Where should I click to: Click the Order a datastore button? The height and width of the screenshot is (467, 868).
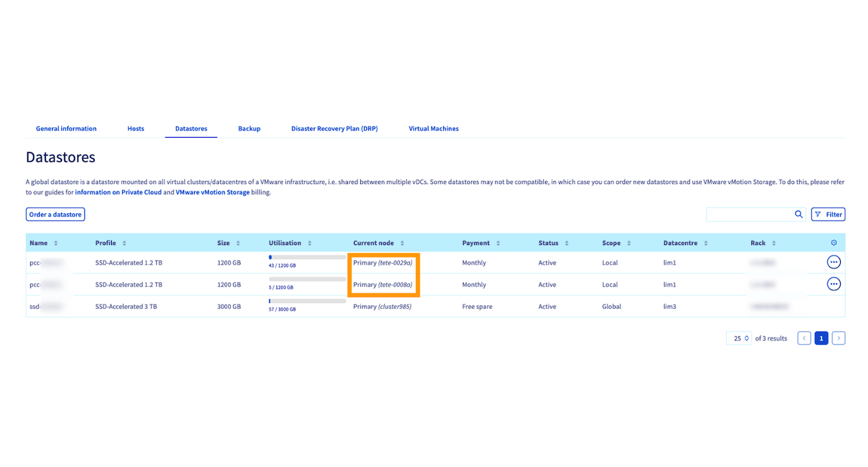pos(55,214)
